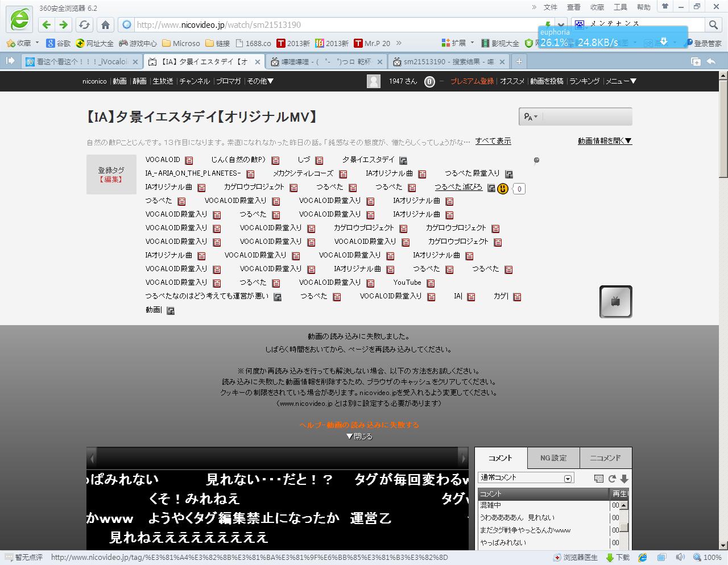Click the restore closed tab arrow icon
This screenshot has width=728, height=565.
point(711,61)
